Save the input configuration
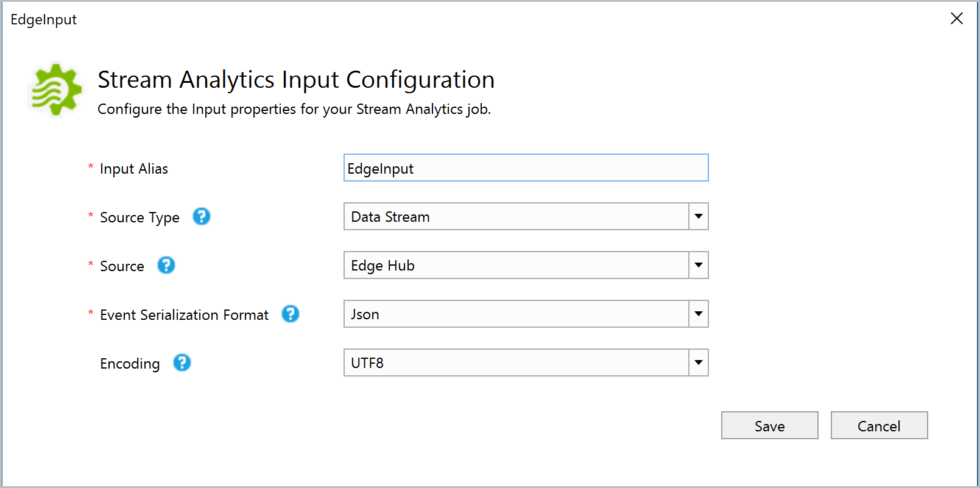This screenshot has height=488, width=980. click(x=770, y=425)
